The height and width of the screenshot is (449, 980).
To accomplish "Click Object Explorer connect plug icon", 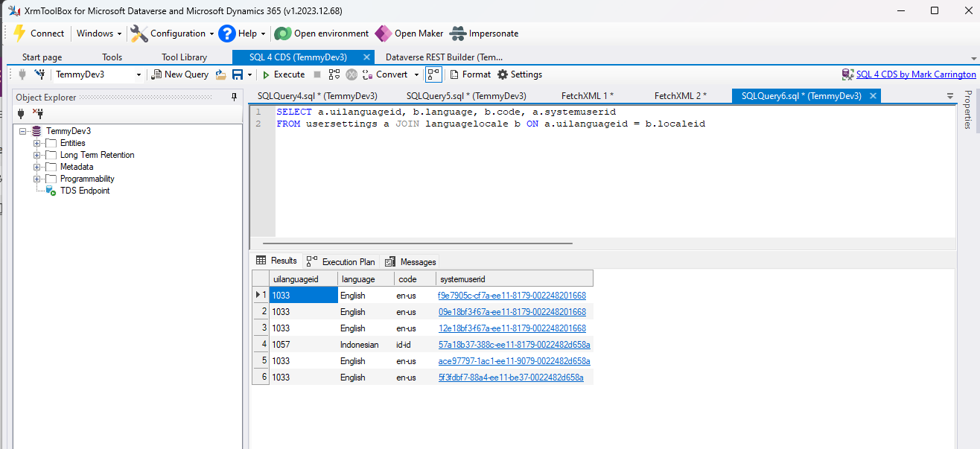I will tap(22, 114).
